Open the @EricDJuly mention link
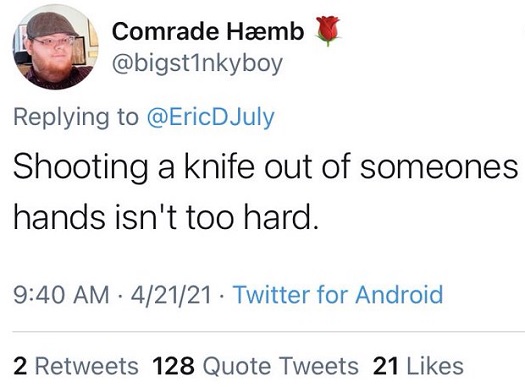Screen dimensions: 525x387 click(x=211, y=118)
